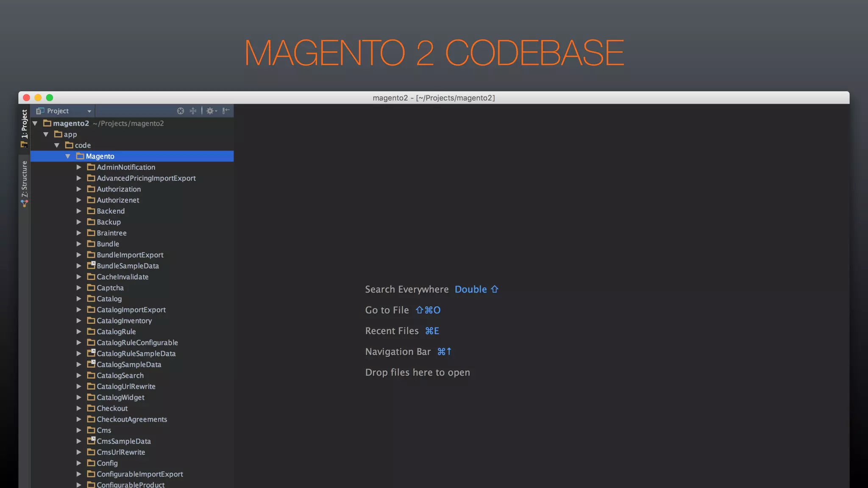Screen dimensions: 868x488
Task: Select the ConfigurableImportExport tree row
Action: pyautogui.click(x=132, y=474)
